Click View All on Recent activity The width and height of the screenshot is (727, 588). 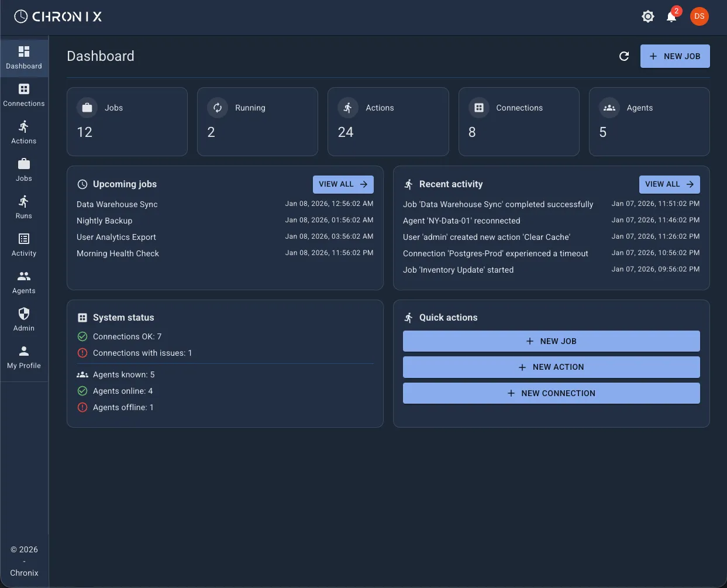click(x=669, y=184)
